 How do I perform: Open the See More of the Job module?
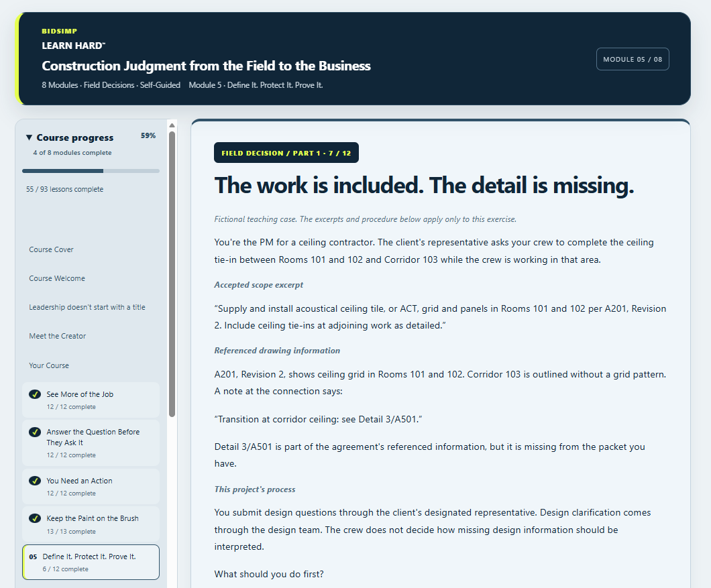coord(91,400)
